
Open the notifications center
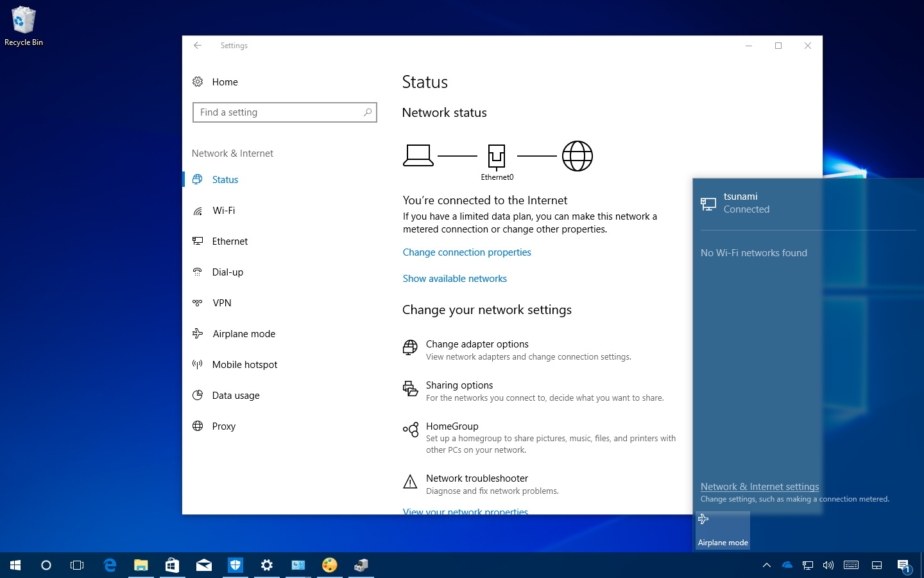(x=903, y=565)
